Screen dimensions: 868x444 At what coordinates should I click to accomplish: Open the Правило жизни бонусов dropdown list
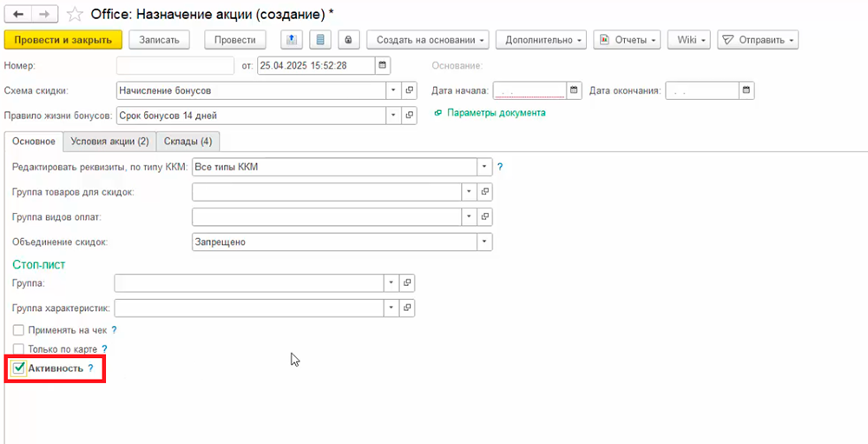392,116
